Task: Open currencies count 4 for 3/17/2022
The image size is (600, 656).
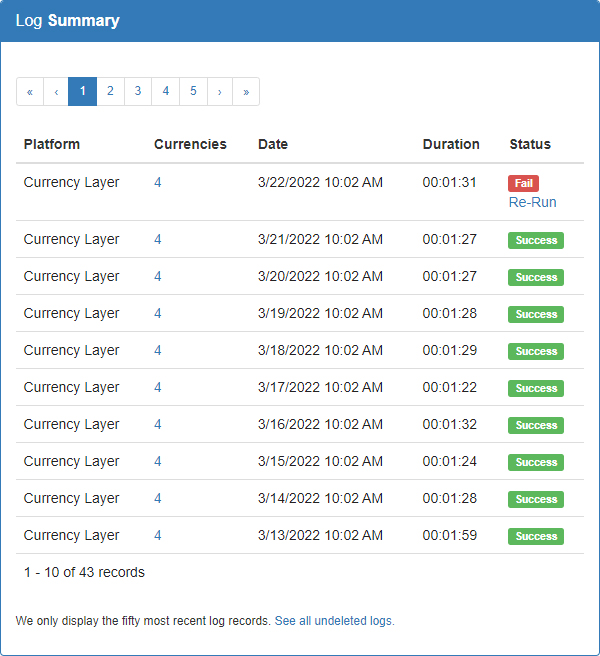Action: click(158, 387)
